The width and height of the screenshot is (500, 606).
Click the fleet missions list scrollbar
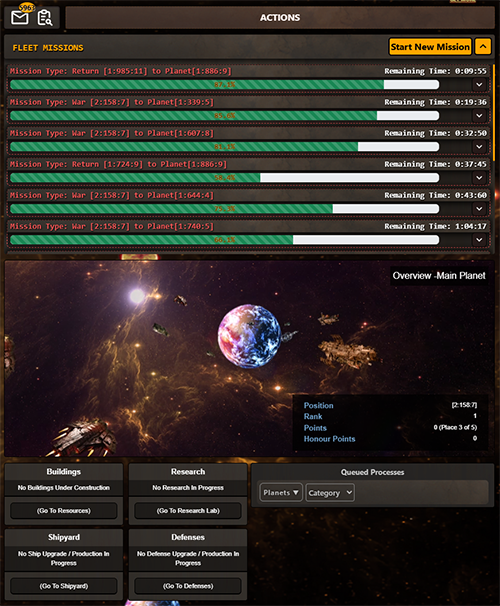pos(493,113)
